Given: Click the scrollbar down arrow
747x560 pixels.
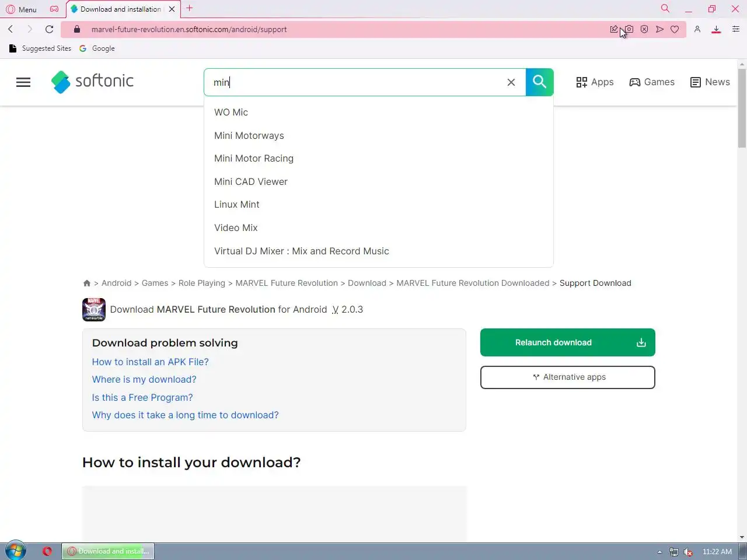Looking at the screenshot, I should point(742,537).
